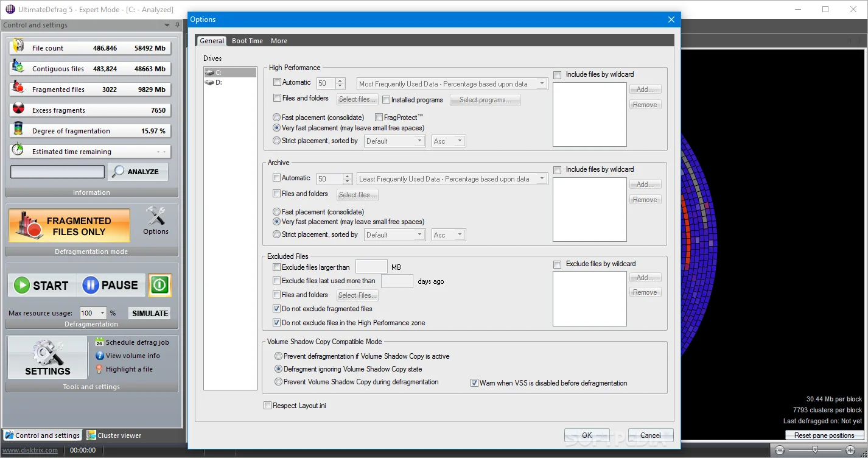The height and width of the screenshot is (458, 868).
Task: Enable the FragProtect checkbox
Action: pos(379,118)
